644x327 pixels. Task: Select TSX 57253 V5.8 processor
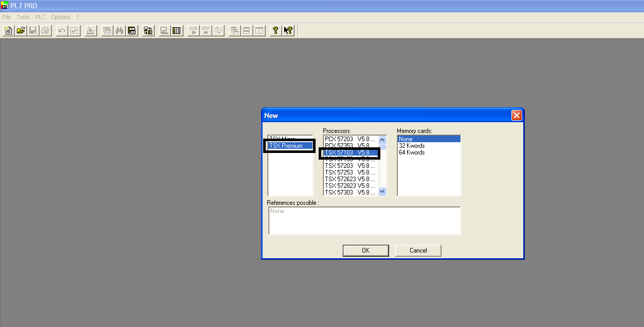(x=351, y=172)
